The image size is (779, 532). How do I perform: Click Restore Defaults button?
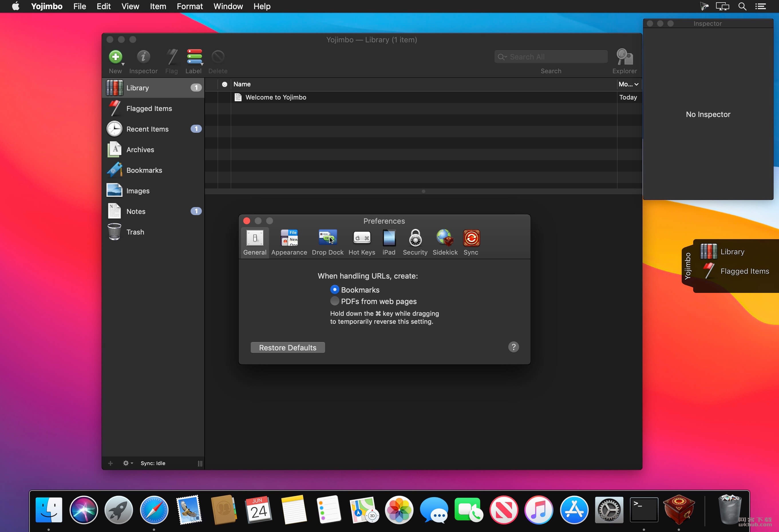pos(288,348)
